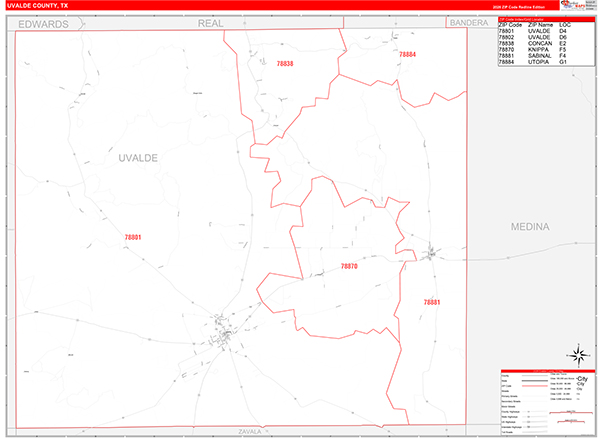The image size is (600, 438).
Task: Click ZIP label 78884 on the map
Action: (407, 54)
